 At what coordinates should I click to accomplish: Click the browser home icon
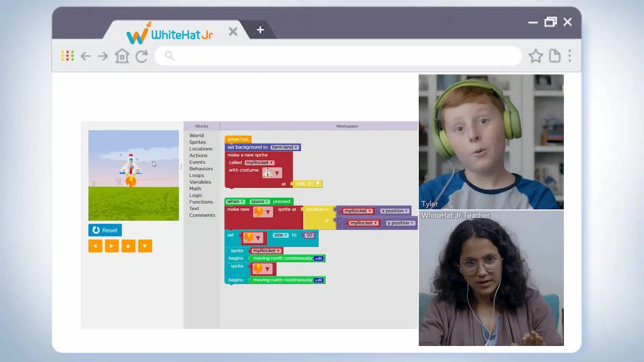click(x=121, y=55)
